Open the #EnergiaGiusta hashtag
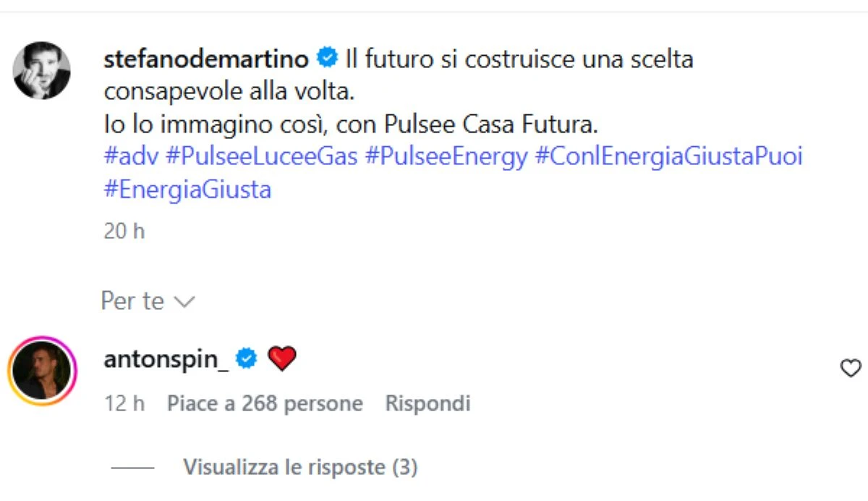Screen dimensions: 868x501 (186, 189)
